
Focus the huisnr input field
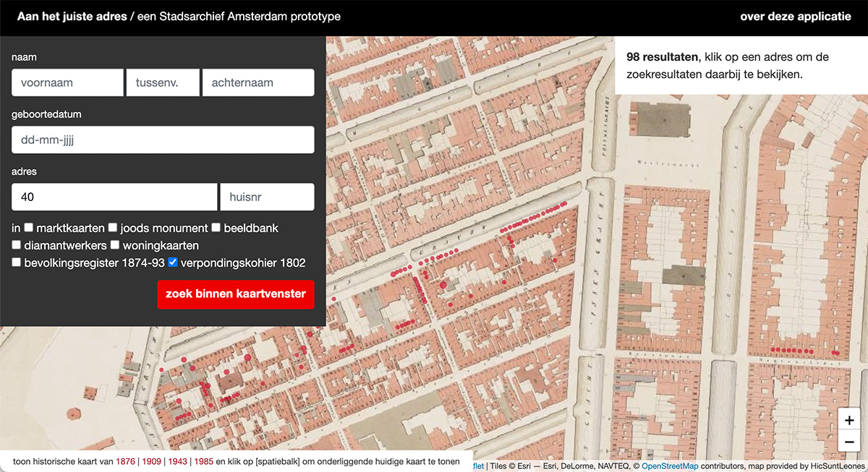pyautogui.click(x=267, y=197)
